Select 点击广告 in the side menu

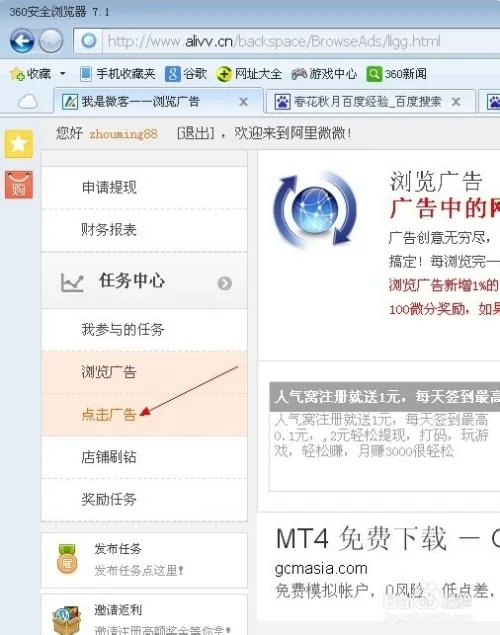click(x=144, y=415)
